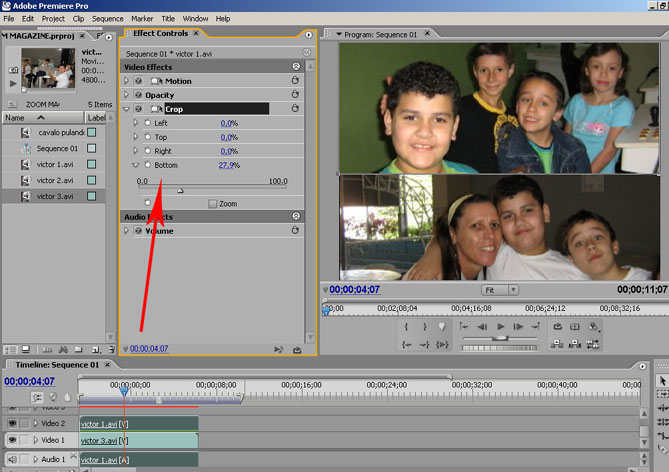Reset the Crop effect with its reset icon
The width and height of the screenshot is (669, 472).
(x=296, y=109)
